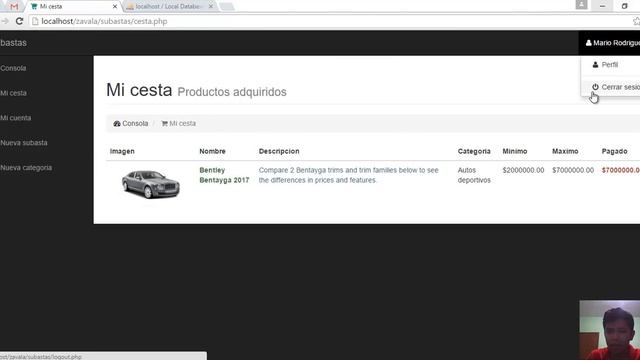Click the Bentley Bentayga 2017 product name

pyautogui.click(x=224, y=175)
